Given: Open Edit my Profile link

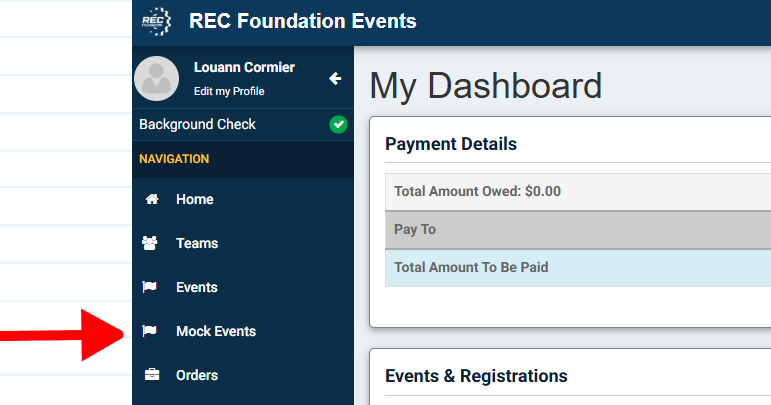Looking at the screenshot, I should [x=229, y=91].
